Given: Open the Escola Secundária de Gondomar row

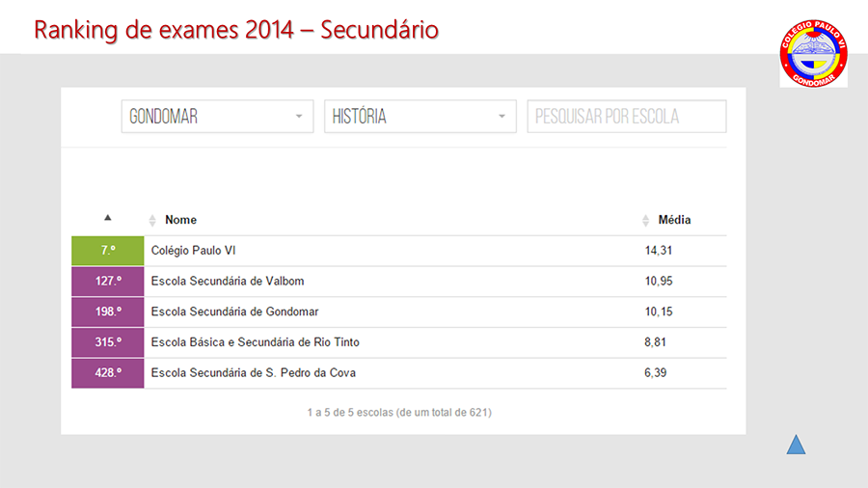Looking at the screenshot, I should [399, 312].
